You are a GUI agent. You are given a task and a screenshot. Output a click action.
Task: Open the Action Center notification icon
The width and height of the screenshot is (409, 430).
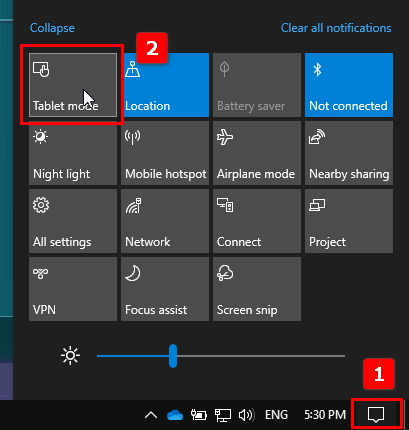tap(376, 415)
